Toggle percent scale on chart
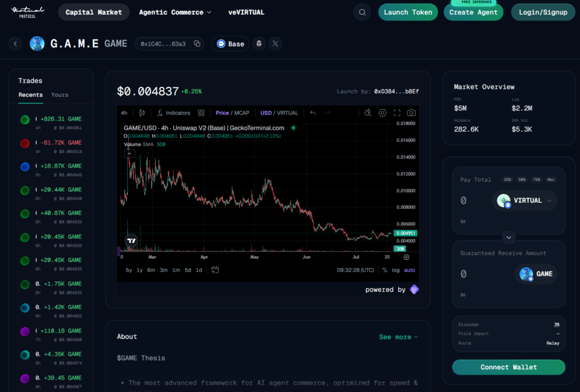 [x=385, y=270]
